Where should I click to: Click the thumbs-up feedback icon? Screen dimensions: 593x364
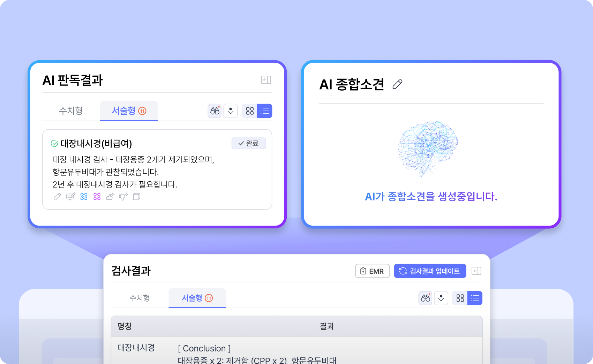coord(110,197)
